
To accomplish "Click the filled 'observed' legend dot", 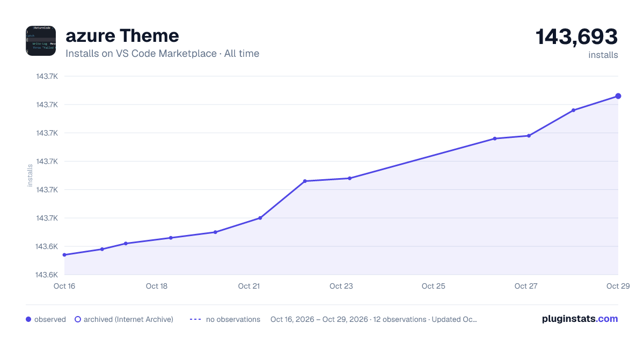I will (x=28, y=319).
